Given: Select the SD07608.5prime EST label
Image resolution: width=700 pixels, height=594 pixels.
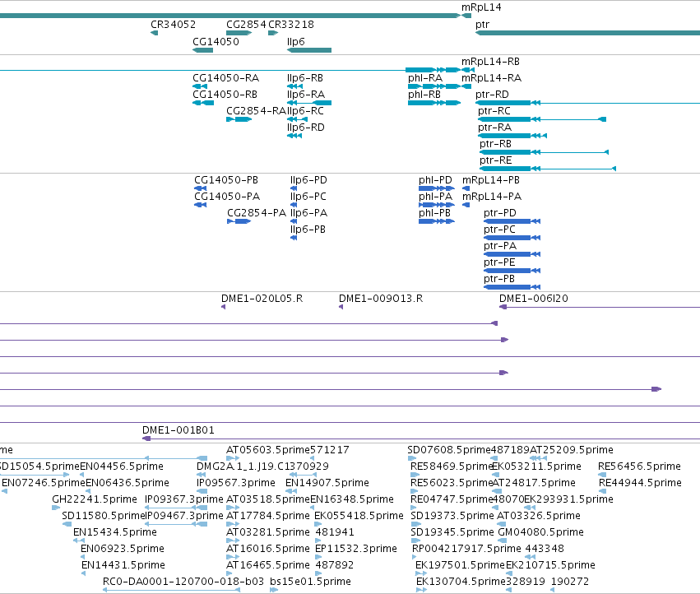Looking at the screenshot, I should 449,450.
